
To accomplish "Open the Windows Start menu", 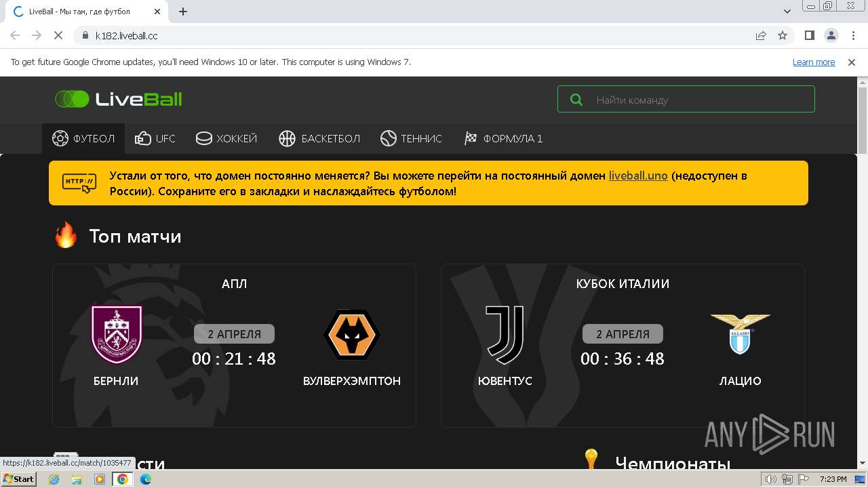I will pos(19,479).
